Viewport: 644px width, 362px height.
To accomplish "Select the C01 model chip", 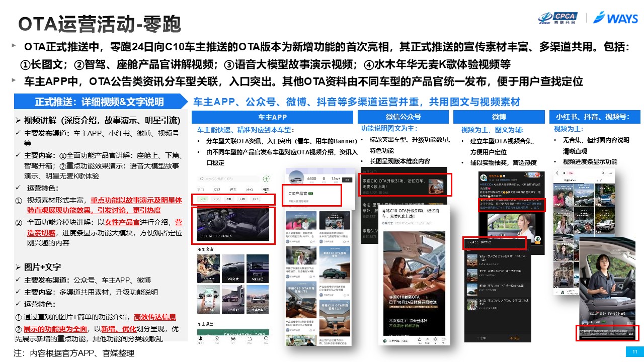I will 243,199.
